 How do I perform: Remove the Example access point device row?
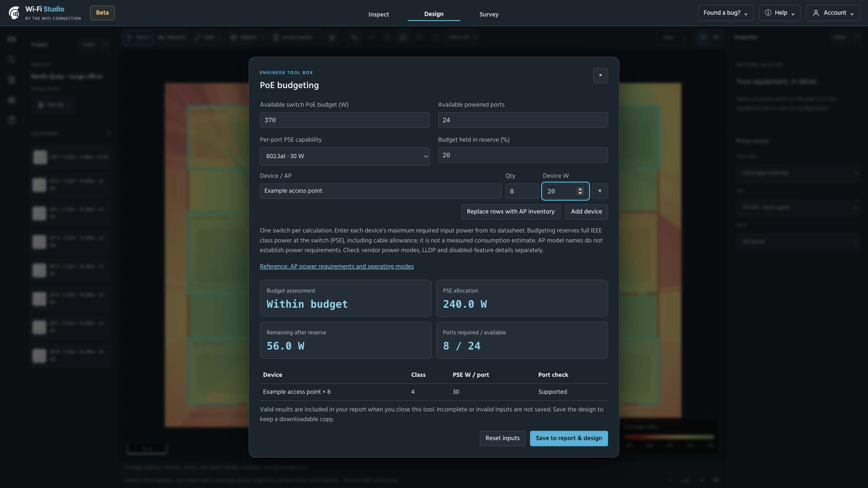[600, 191]
